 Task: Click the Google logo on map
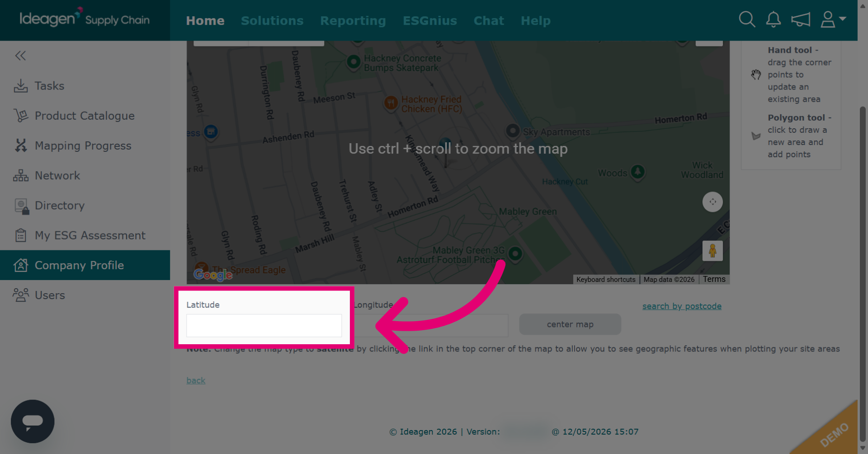click(x=213, y=275)
